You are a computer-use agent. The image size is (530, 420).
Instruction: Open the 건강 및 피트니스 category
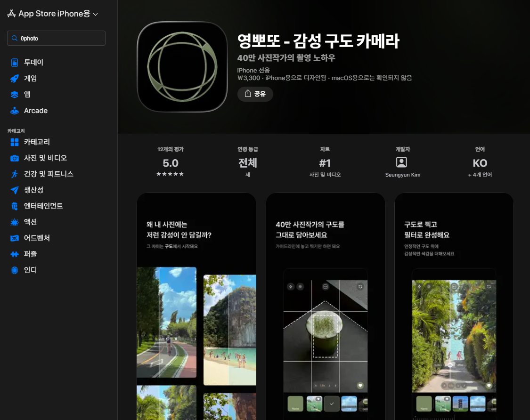pyautogui.click(x=49, y=174)
